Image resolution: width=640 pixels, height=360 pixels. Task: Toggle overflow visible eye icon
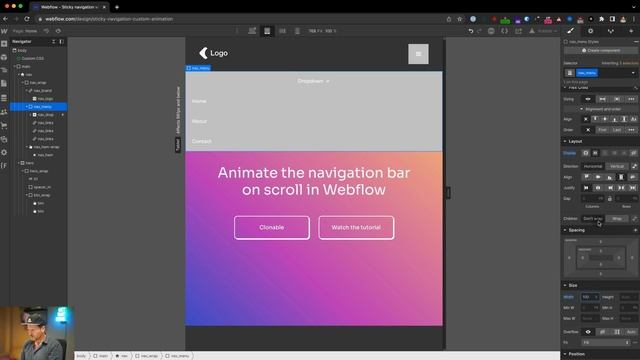click(x=588, y=332)
